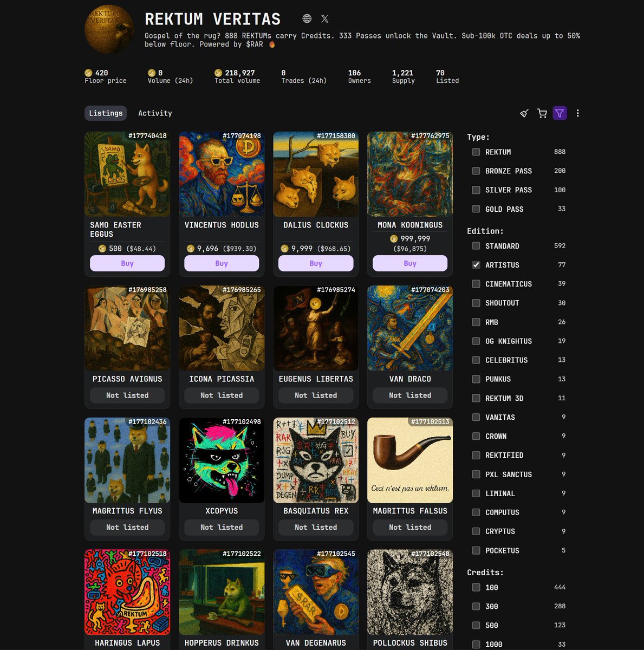Check the CRYPTUS edition filter
Image resolution: width=644 pixels, height=650 pixels.
tap(476, 531)
